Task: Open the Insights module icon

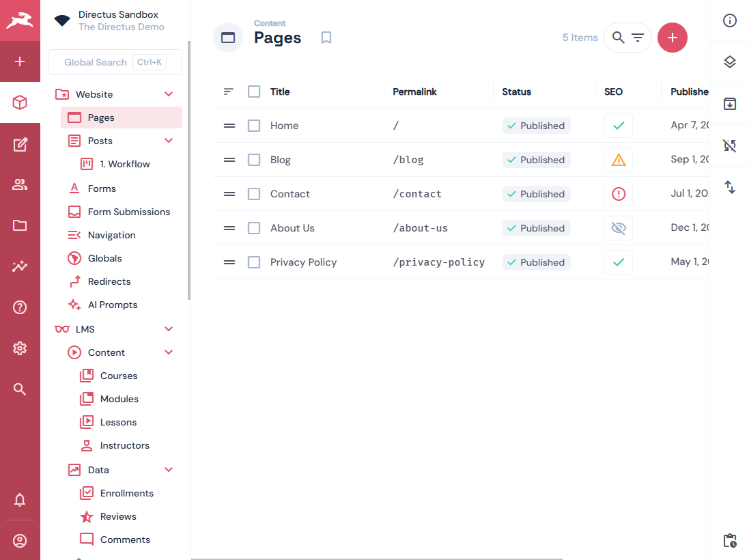Action: tap(20, 266)
